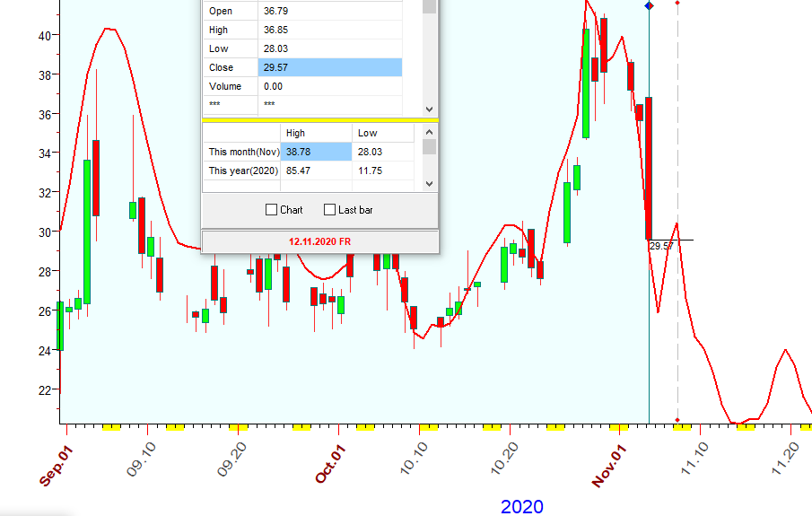Select This month high 38.78 cell
The width and height of the screenshot is (812, 516).
point(316,152)
